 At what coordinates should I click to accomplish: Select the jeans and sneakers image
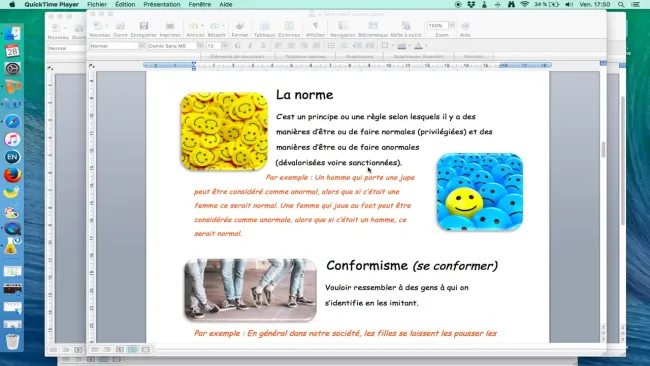(250, 290)
